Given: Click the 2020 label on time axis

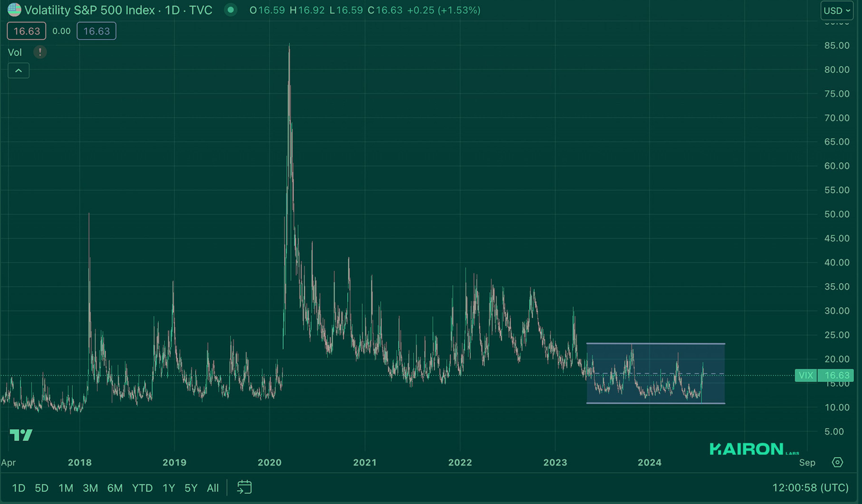Looking at the screenshot, I should click(x=270, y=463).
